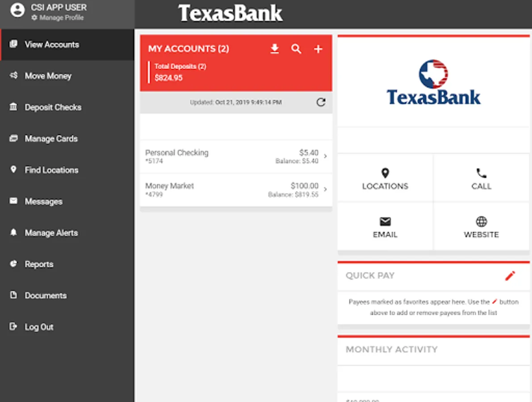This screenshot has width=532, height=402.
Task: Click Balance: $819.55 text
Action: [x=293, y=194]
